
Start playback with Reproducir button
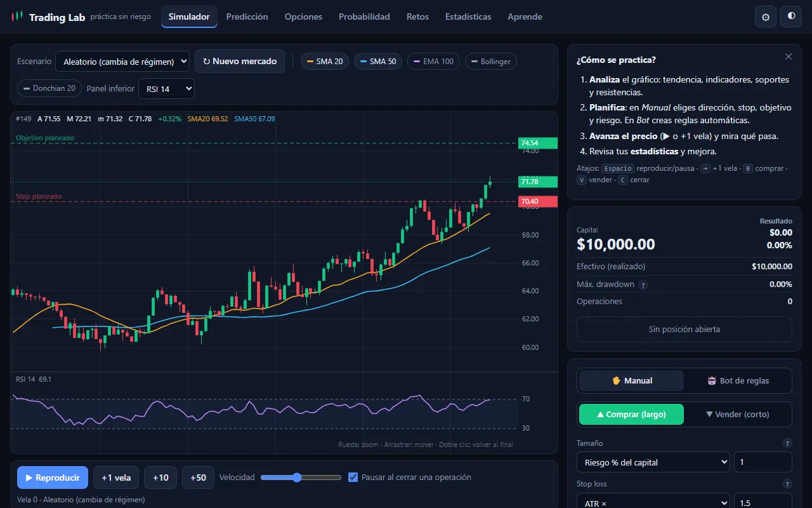point(52,478)
